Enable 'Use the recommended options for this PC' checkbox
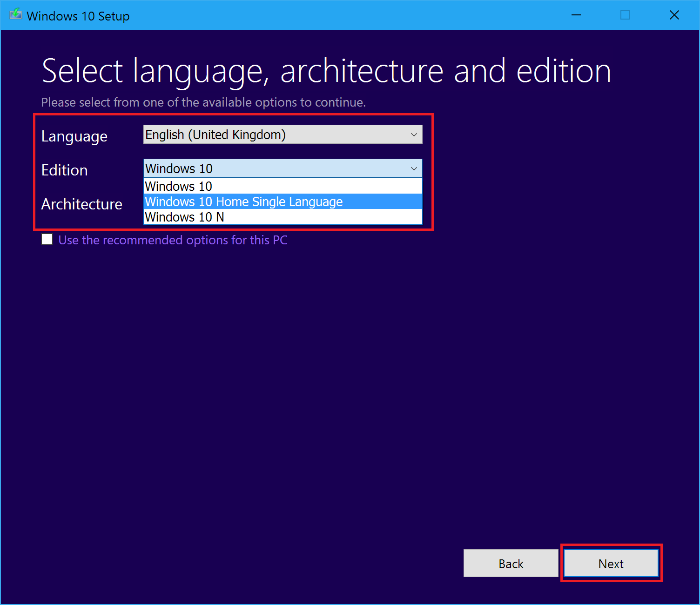This screenshot has width=700, height=605. (47, 240)
